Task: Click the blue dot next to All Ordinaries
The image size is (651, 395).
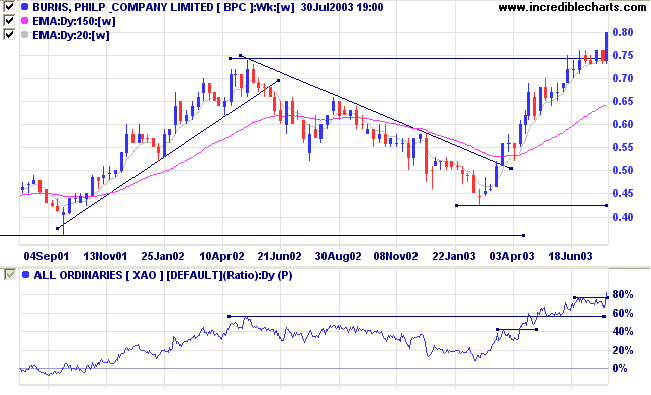Action: (26, 275)
